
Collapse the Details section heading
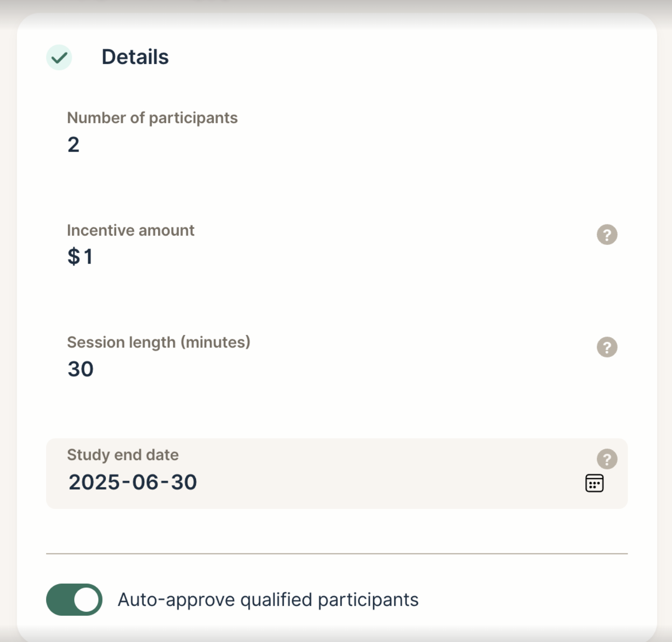(135, 57)
